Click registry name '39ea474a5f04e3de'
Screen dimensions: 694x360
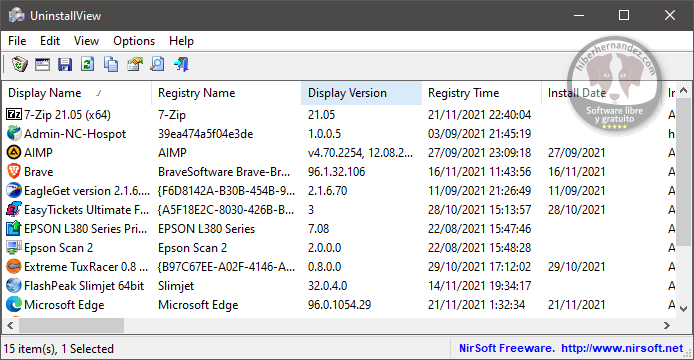pyautogui.click(x=205, y=134)
